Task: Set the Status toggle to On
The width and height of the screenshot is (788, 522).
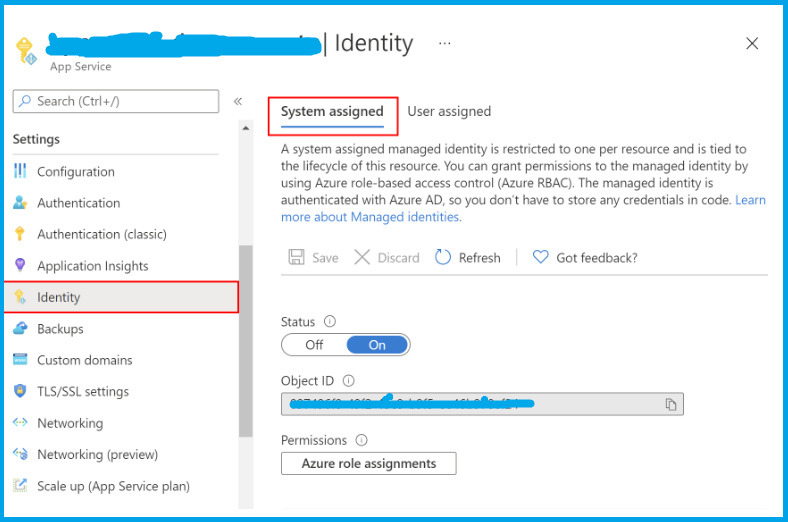Action: (377, 345)
